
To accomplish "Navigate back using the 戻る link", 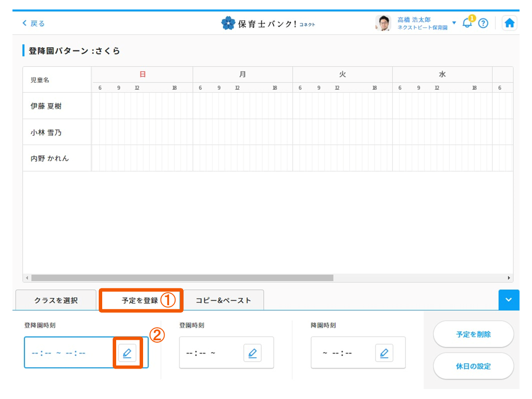I will [x=33, y=22].
